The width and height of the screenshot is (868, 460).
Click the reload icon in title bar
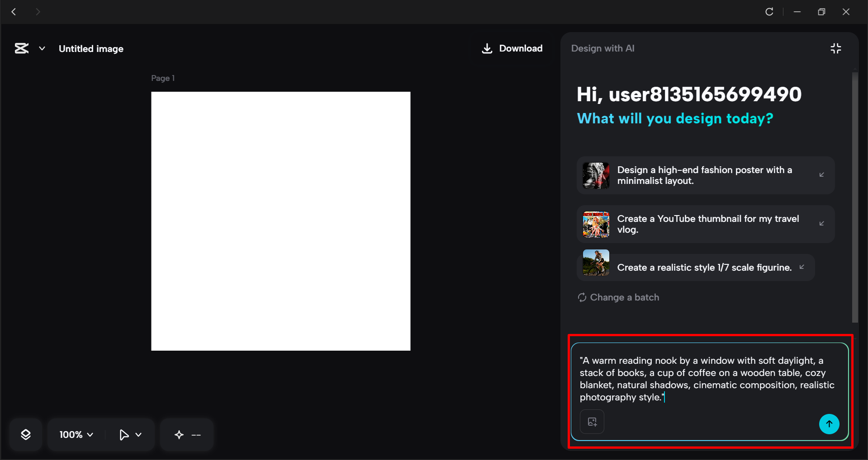[x=769, y=12]
